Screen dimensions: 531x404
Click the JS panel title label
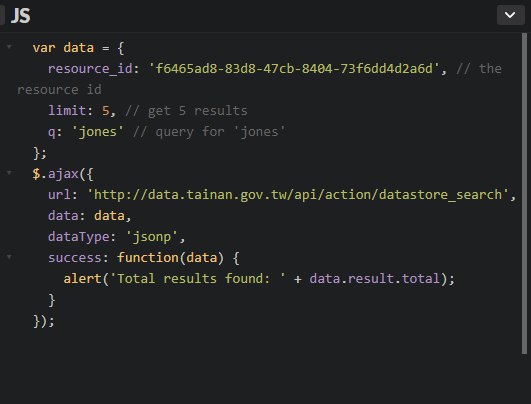21,16
